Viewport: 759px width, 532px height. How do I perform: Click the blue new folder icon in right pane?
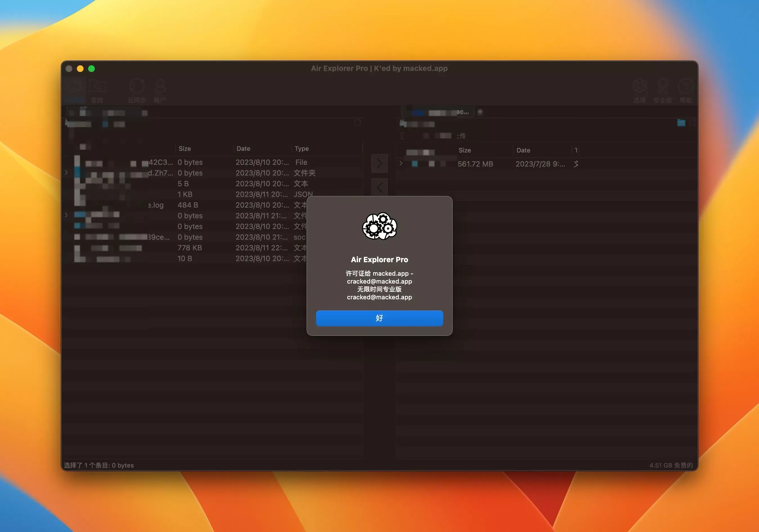point(681,123)
